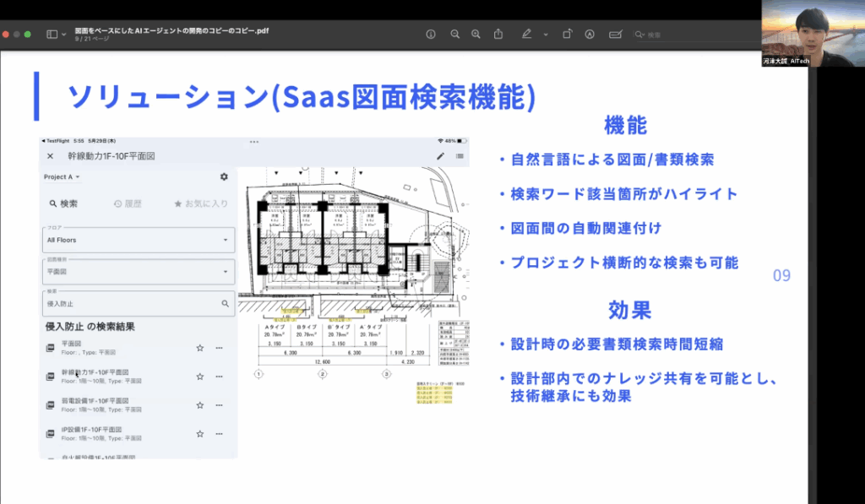Open more options for 弱電設備1F-10F平面図
The image size is (865, 504).
tap(219, 405)
